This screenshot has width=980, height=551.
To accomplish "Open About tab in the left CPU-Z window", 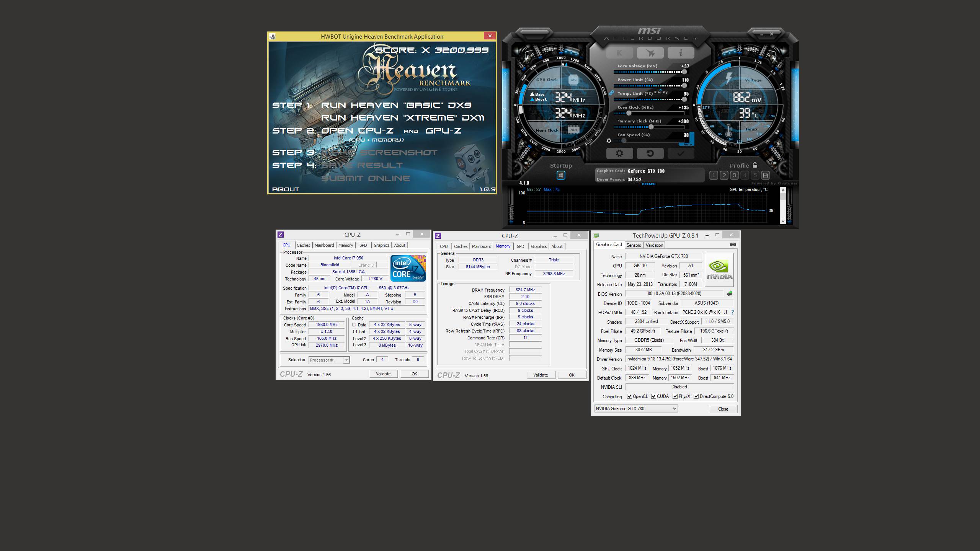I will point(400,245).
